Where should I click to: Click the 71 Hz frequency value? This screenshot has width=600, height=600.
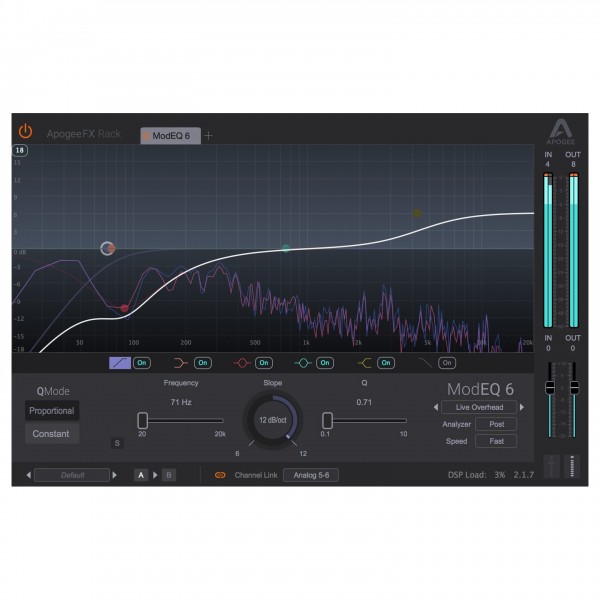tap(181, 402)
